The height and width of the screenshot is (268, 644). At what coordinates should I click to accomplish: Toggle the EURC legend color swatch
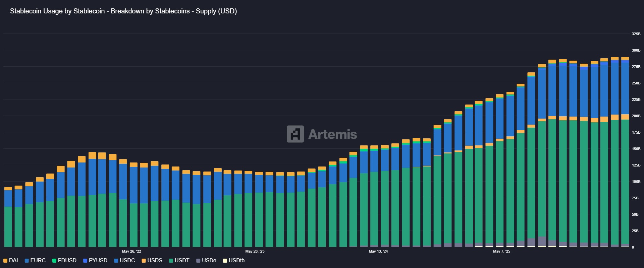pyautogui.click(x=27, y=261)
